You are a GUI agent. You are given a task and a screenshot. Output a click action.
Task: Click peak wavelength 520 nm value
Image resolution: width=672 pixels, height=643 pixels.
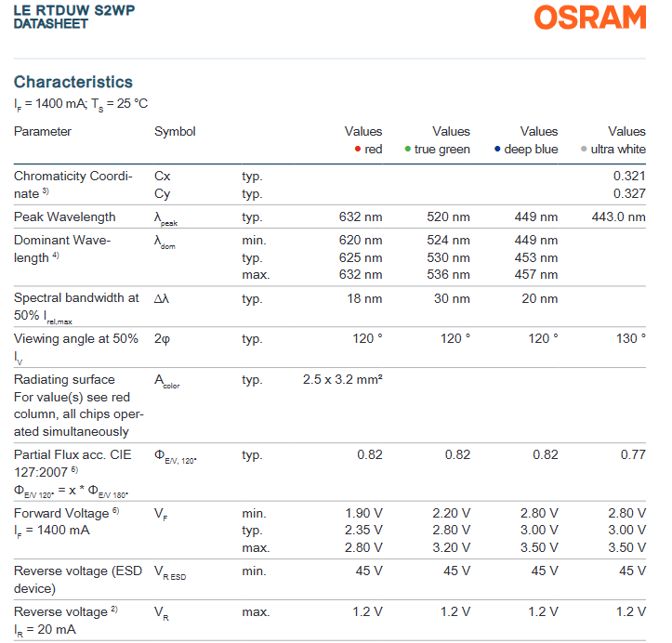(448, 217)
